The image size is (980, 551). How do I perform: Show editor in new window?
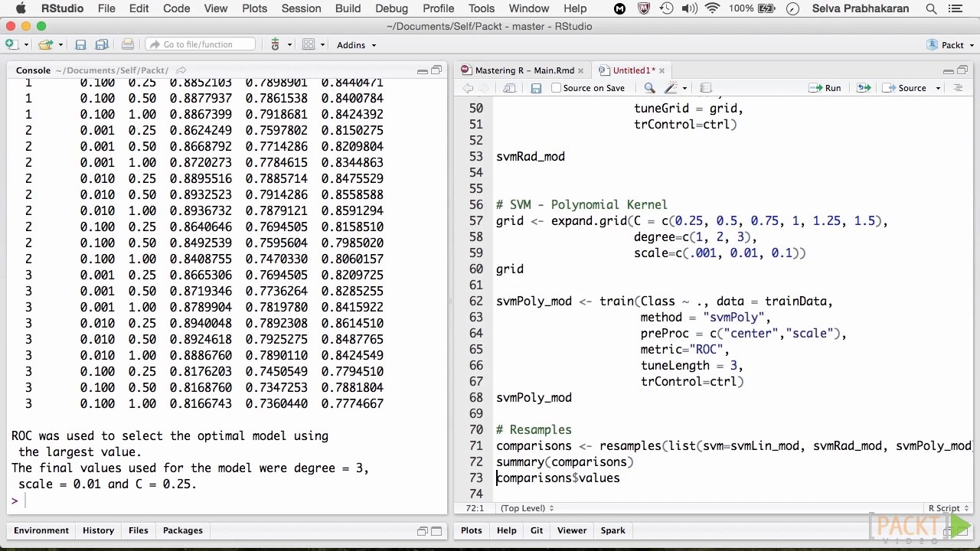point(509,88)
